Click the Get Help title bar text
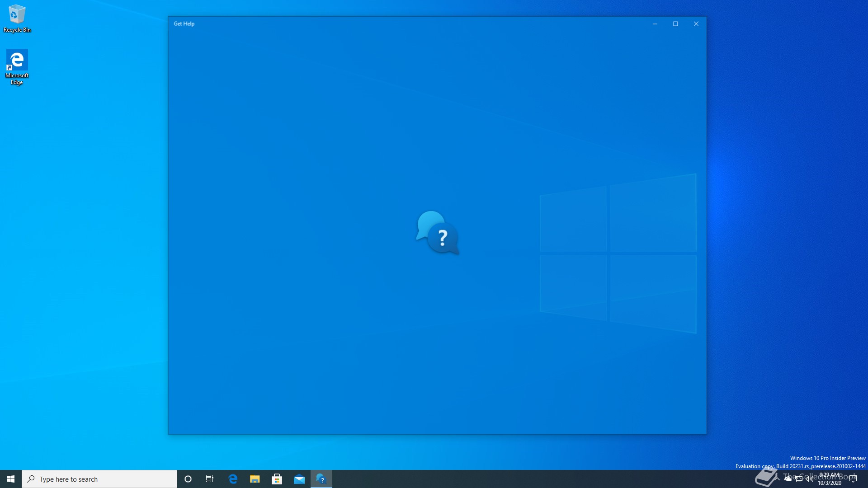Image resolution: width=868 pixels, height=488 pixels. coord(184,24)
